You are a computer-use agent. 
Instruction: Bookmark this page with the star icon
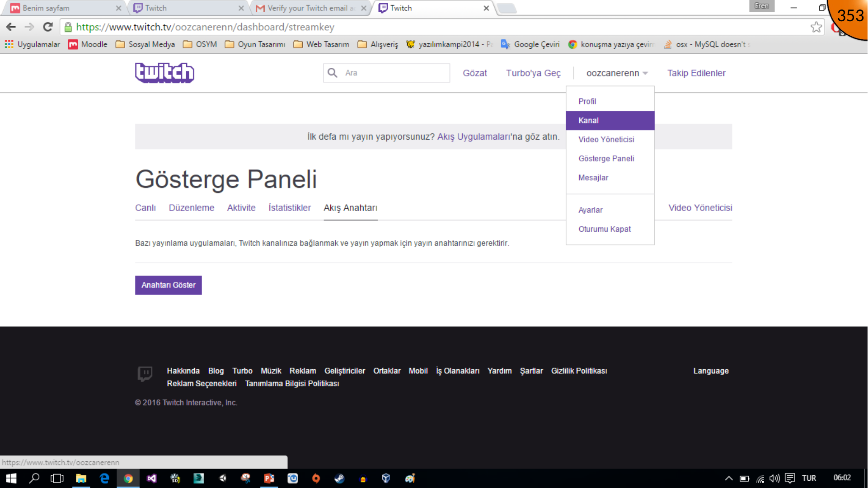pos(816,27)
